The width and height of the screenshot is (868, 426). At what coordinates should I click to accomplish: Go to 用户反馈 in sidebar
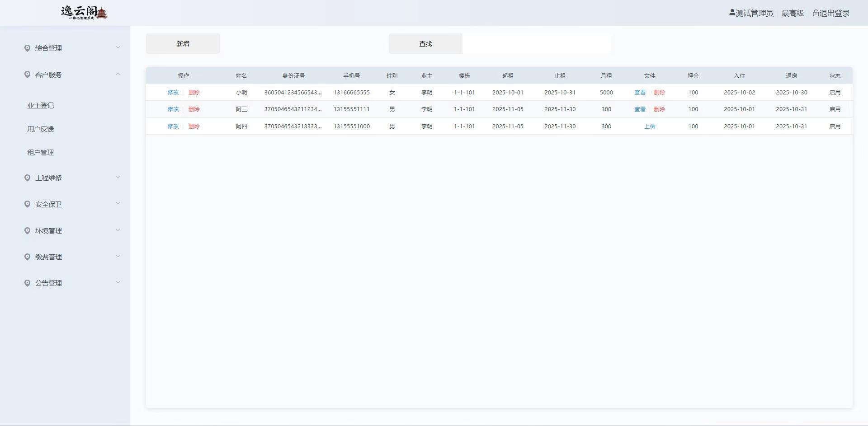pyautogui.click(x=41, y=129)
